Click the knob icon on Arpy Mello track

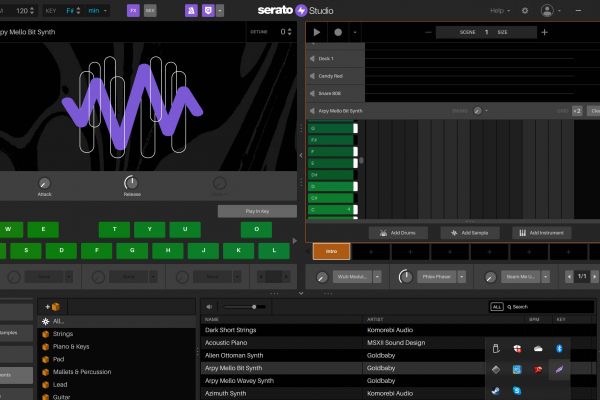pos(478,111)
